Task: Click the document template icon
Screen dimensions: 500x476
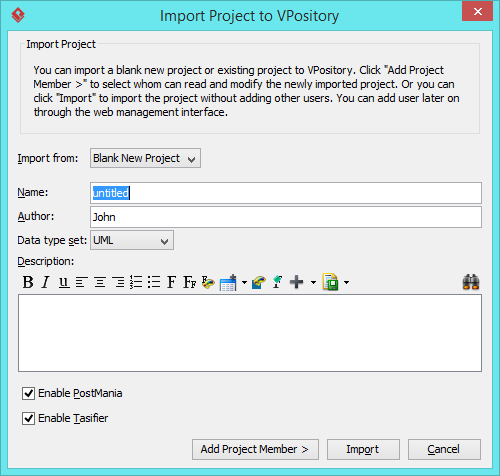Action: pyautogui.click(x=330, y=282)
